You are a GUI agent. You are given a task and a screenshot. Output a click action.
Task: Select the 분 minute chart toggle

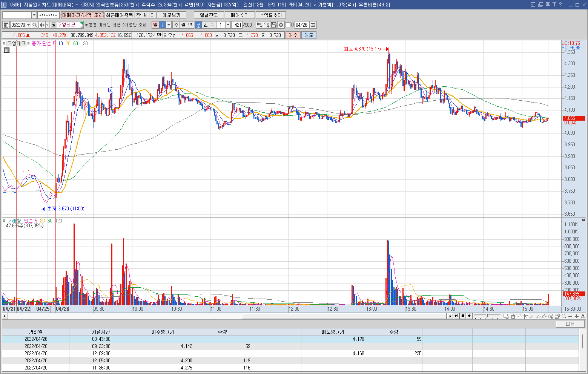coord(198,25)
